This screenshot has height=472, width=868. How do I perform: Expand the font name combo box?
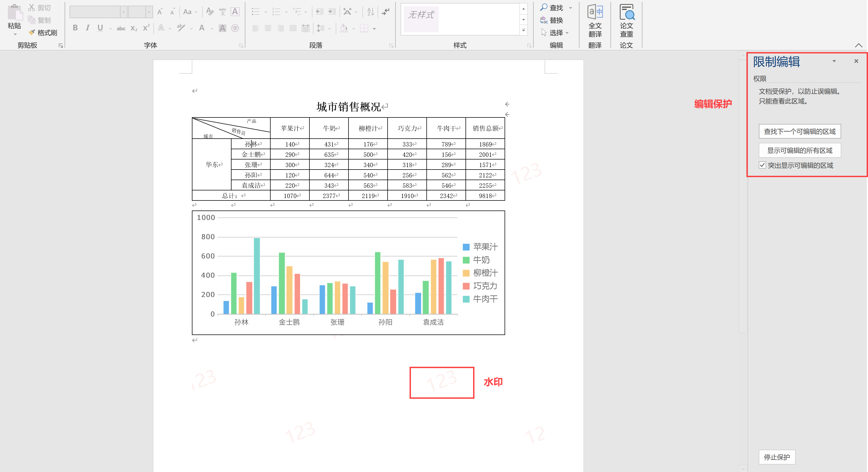tap(124, 12)
